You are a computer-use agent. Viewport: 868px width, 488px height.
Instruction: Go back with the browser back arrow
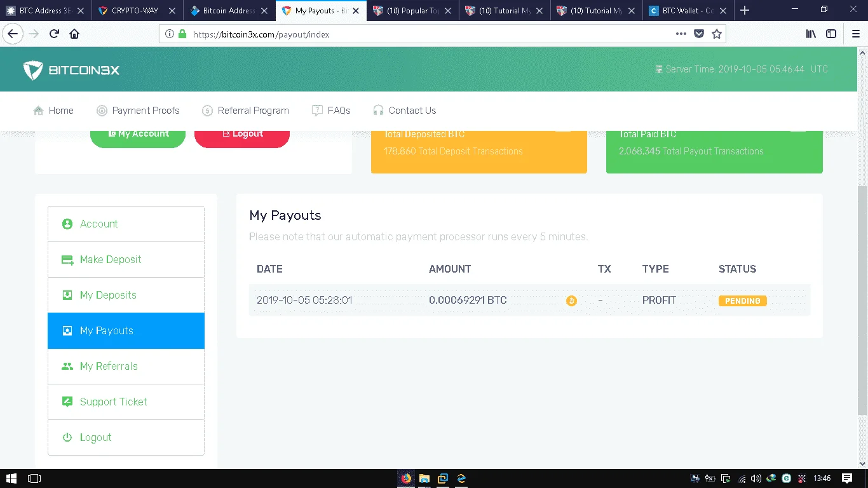point(13,34)
